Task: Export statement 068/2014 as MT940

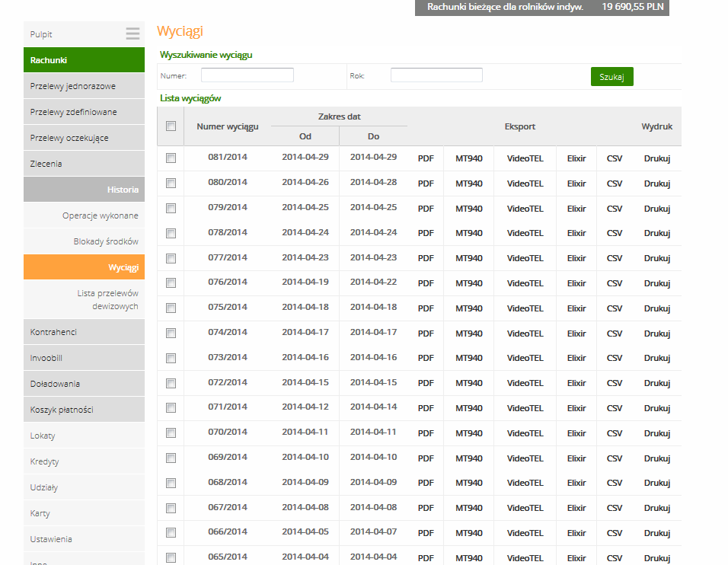Action: (469, 483)
